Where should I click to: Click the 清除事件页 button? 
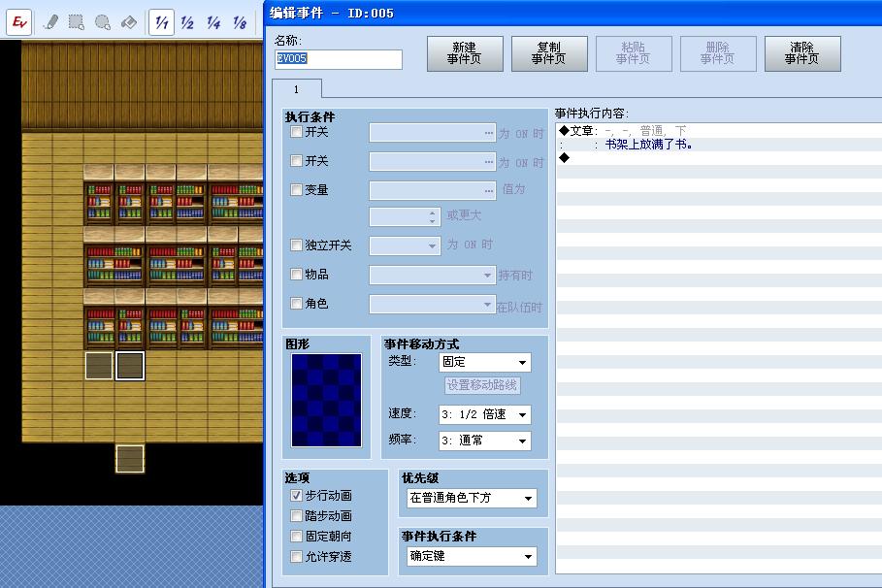(802, 53)
